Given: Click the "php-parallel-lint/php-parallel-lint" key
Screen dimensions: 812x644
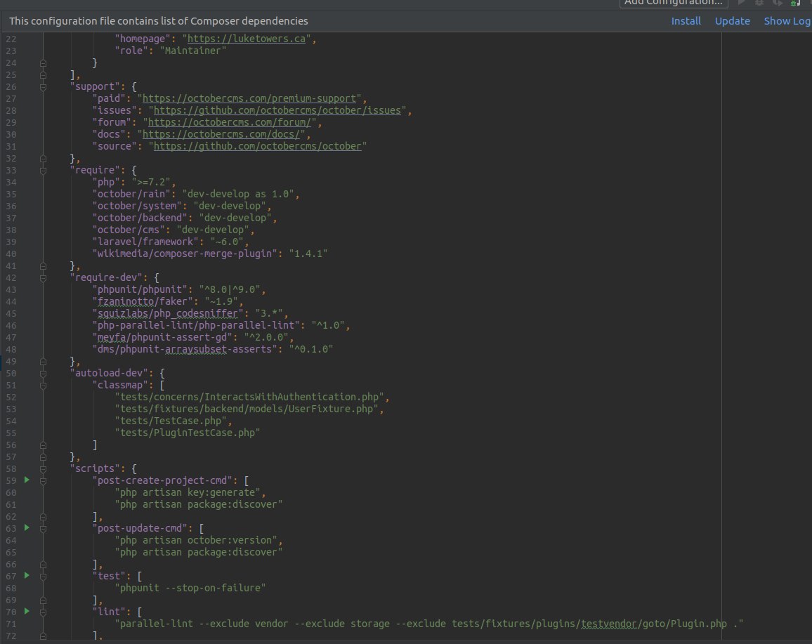Looking at the screenshot, I should [x=196, y=325].
